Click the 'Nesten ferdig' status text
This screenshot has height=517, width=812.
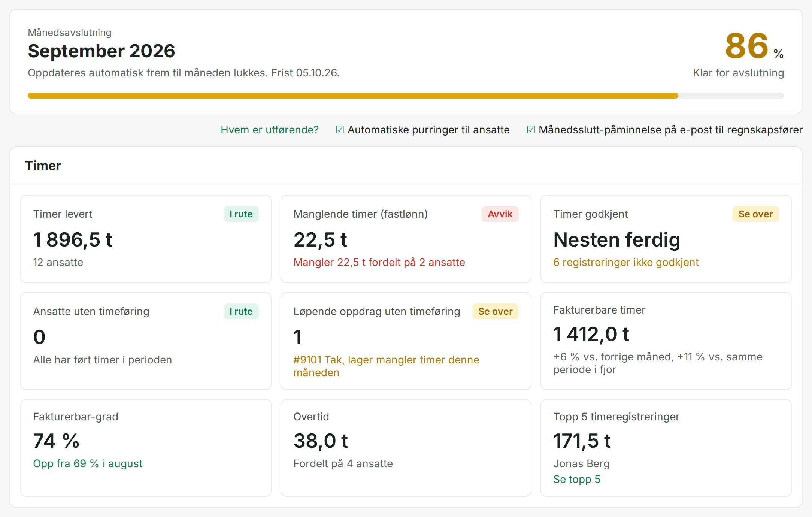coord(616,240)
